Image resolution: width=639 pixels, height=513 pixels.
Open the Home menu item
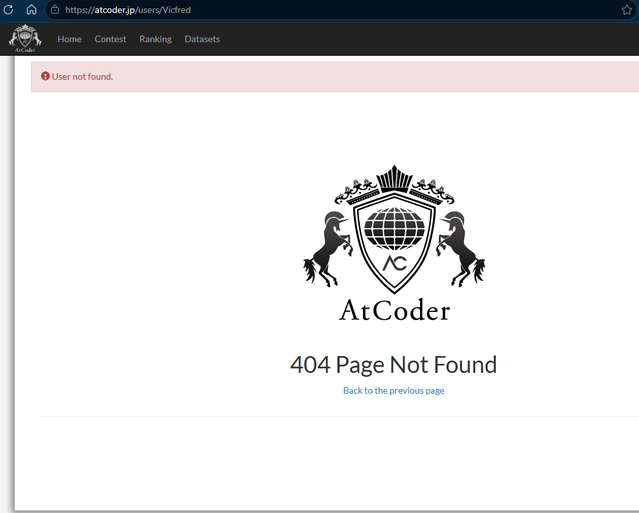(69, 39)
